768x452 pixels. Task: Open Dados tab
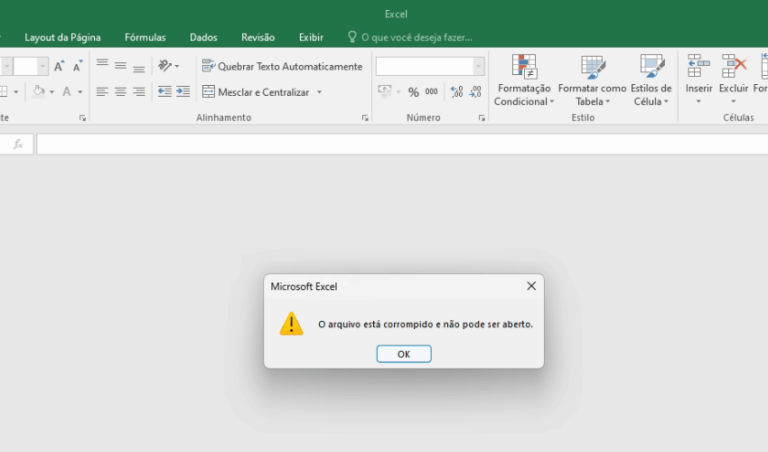(203, 37)
